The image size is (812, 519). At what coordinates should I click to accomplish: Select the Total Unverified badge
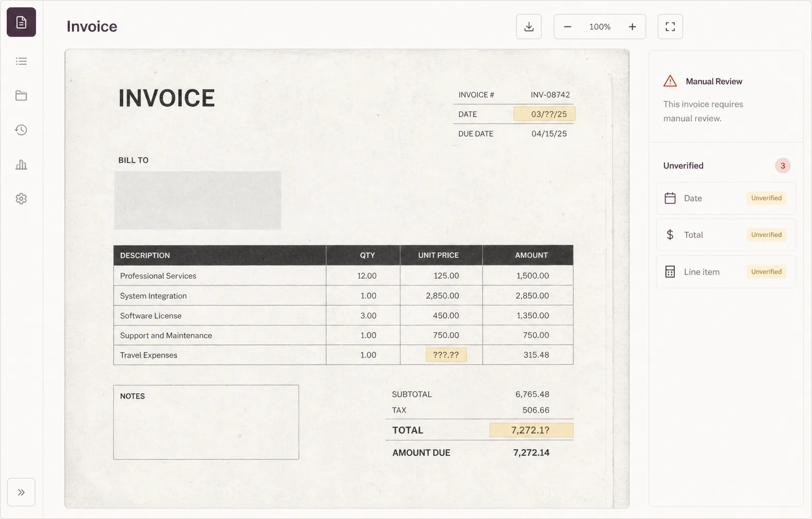click(766, 235)
